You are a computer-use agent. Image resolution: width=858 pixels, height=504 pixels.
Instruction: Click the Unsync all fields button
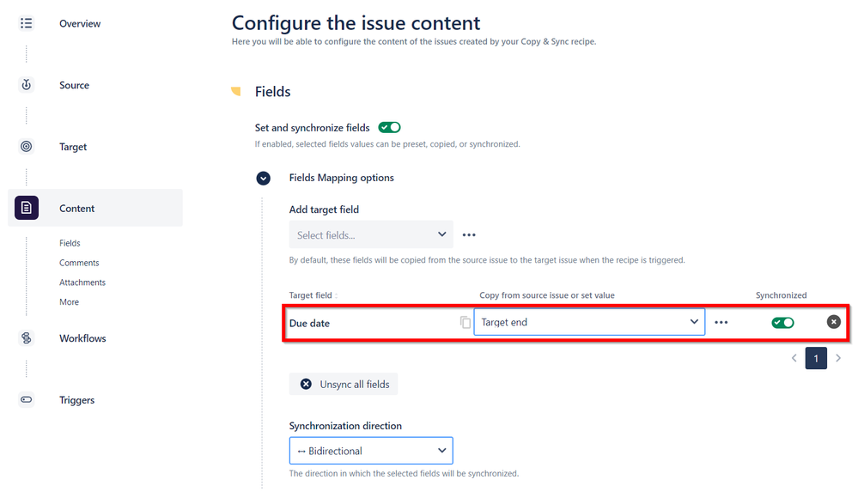(x=344, y=384)
